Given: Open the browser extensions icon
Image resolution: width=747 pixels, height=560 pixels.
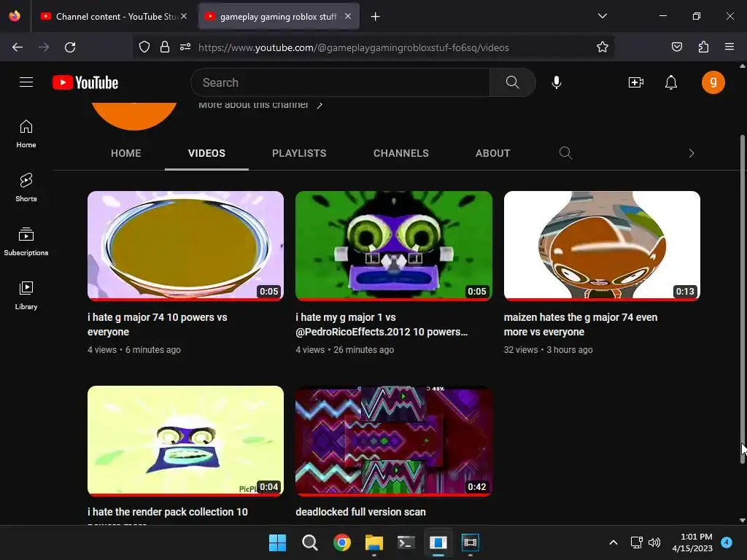Looking at the screenshot, I should 703,47.
